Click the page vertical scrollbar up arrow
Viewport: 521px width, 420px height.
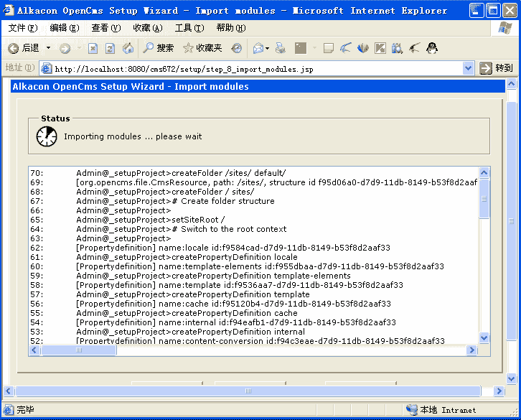[512, 84]
